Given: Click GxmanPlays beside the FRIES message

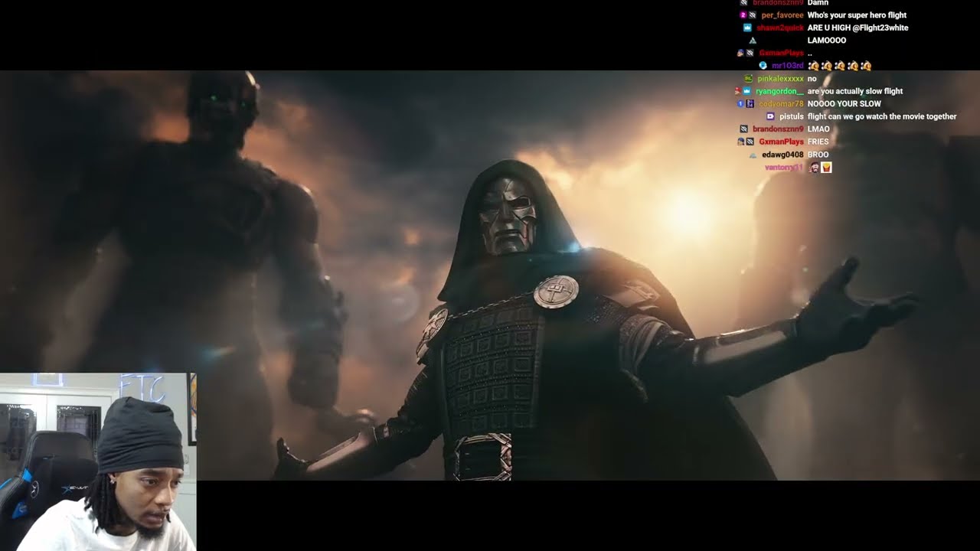Looking at the screenshot, I should click(x=781, y=142).
